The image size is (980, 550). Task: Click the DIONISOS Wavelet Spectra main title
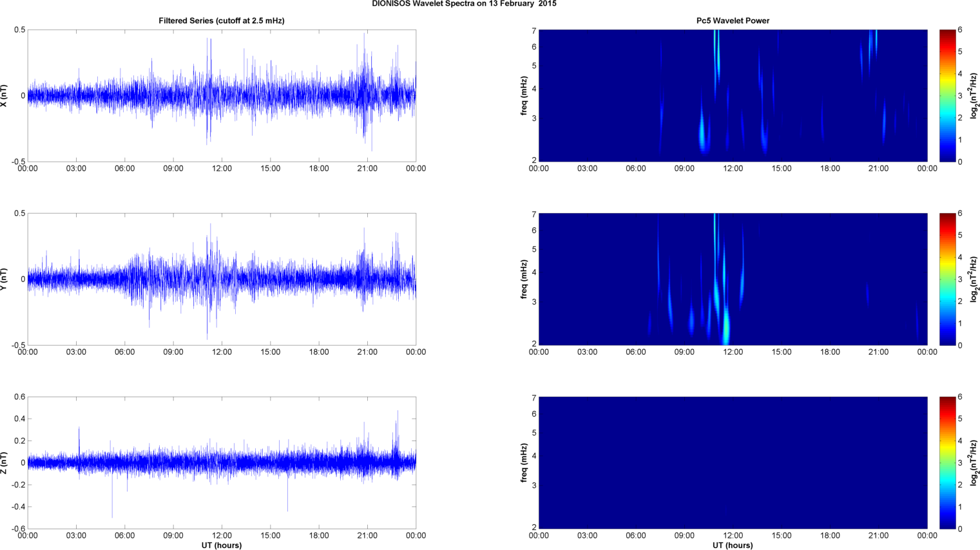pos(464,4)
